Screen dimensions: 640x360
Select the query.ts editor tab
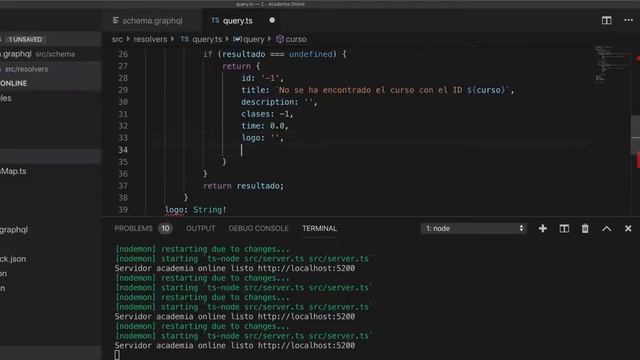click(x=238, y=20)
